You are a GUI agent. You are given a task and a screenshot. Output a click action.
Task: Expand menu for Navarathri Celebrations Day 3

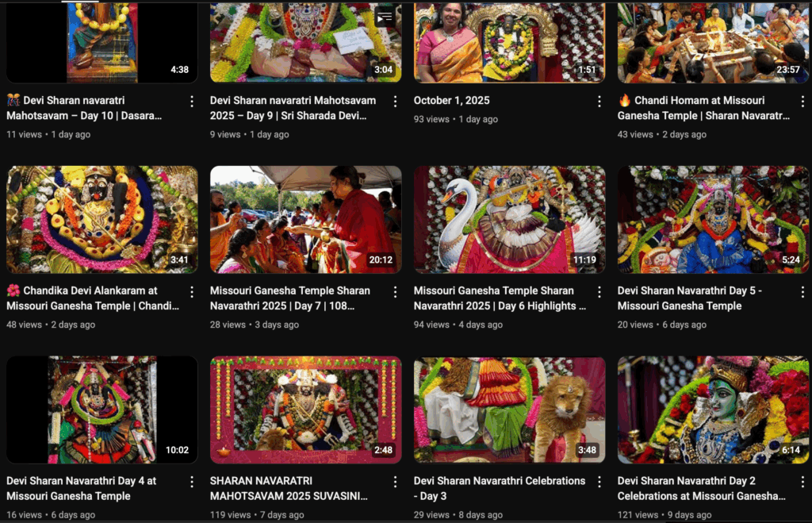pyautogui.click(x=599, y=482)
